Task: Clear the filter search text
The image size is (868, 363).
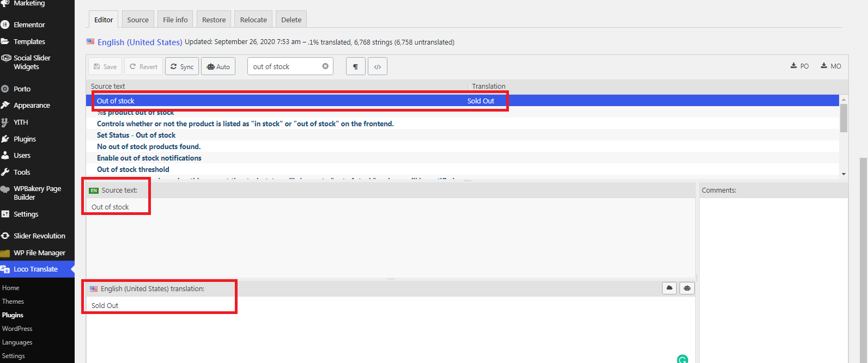Action: coord(325,66)
